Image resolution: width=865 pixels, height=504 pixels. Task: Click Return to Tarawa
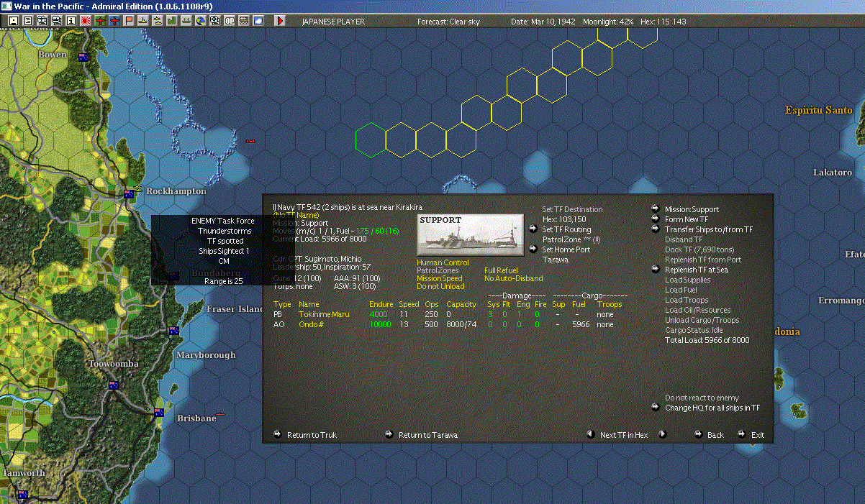(x=428, y=435)
